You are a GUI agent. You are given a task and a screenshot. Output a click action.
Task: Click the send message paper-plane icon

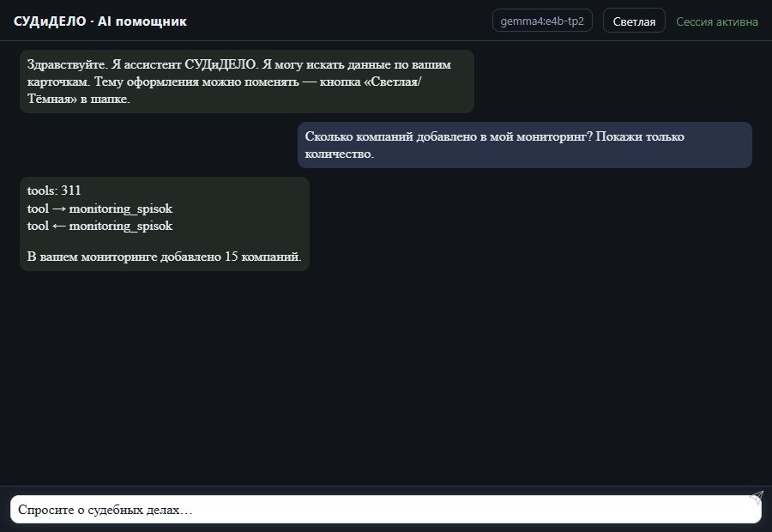[x=757, y=498]
